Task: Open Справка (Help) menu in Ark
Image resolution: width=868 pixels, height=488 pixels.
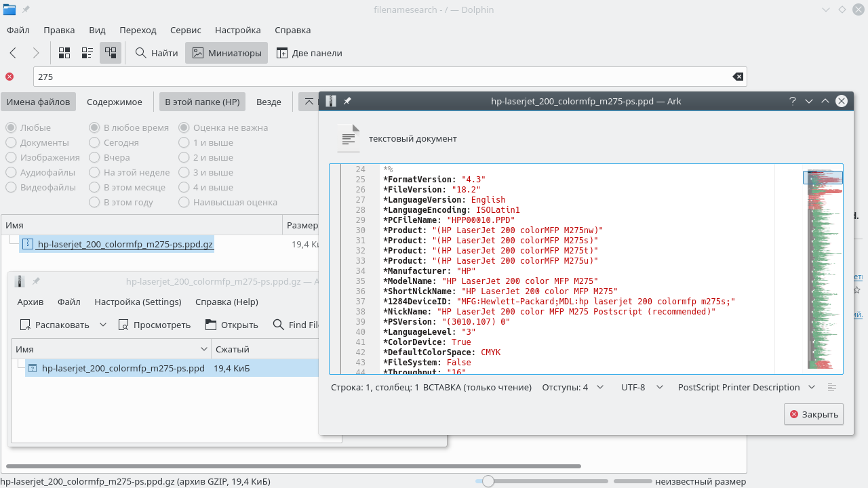Action: [226, 302]
